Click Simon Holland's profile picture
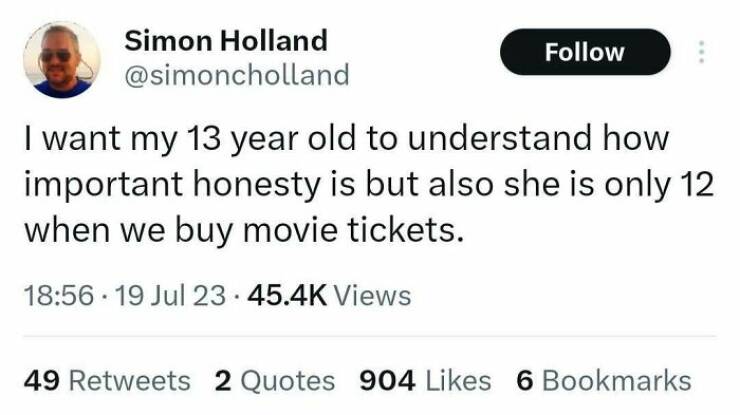This screenshot has height=415, width=740. point(61,58)
